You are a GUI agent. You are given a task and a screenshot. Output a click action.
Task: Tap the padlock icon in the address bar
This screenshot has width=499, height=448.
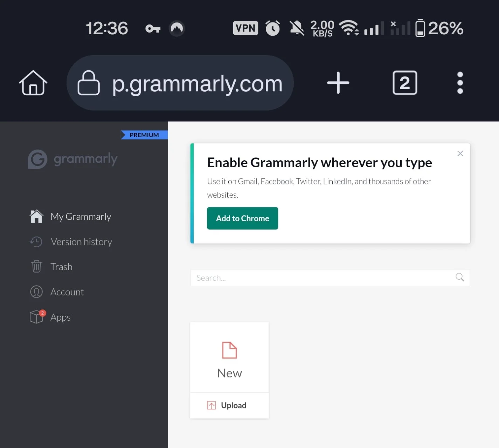(x=88, y=83)
